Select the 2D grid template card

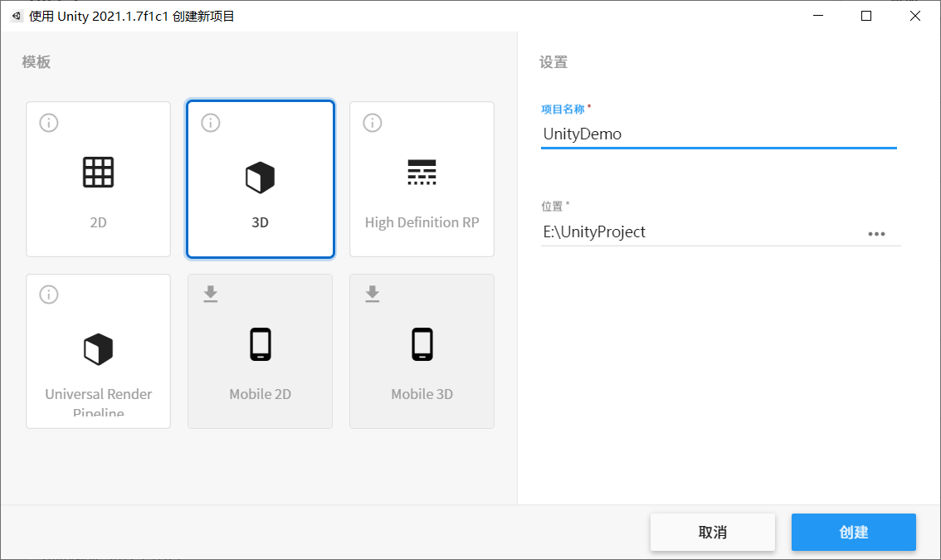pos(99,179)
